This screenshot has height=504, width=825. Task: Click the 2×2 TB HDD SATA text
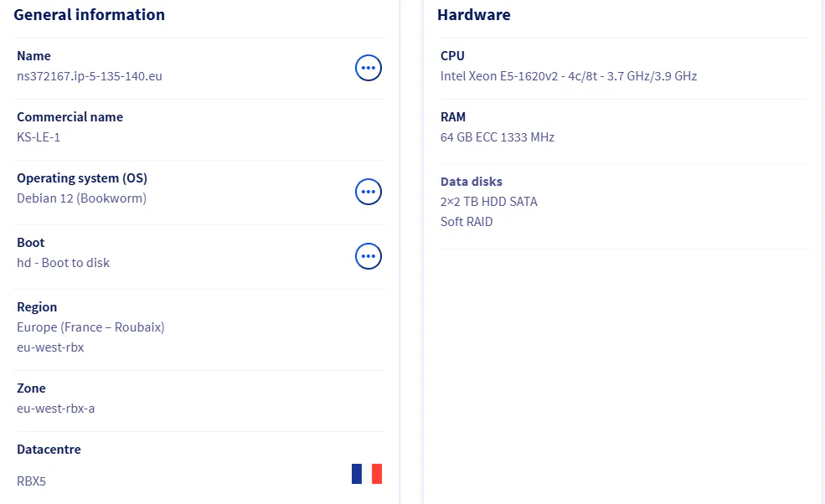pyautogui.click(x=489, y=202)
